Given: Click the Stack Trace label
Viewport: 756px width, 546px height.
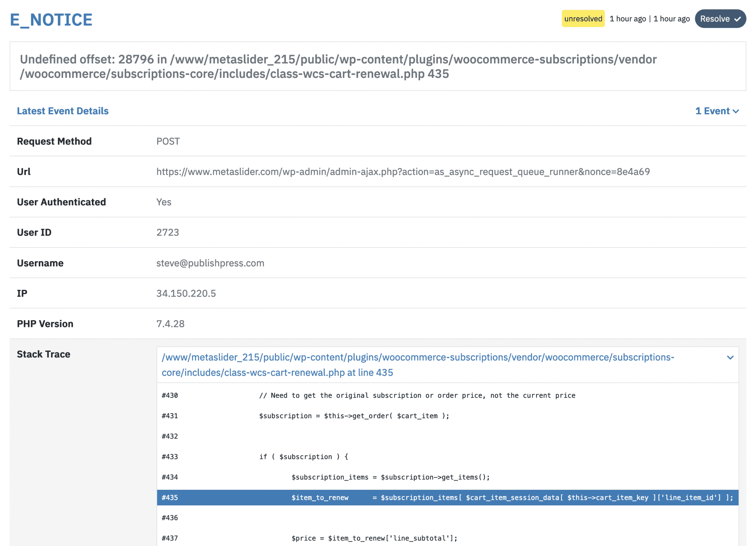Looking at the screenshot, I should point(44,354).
